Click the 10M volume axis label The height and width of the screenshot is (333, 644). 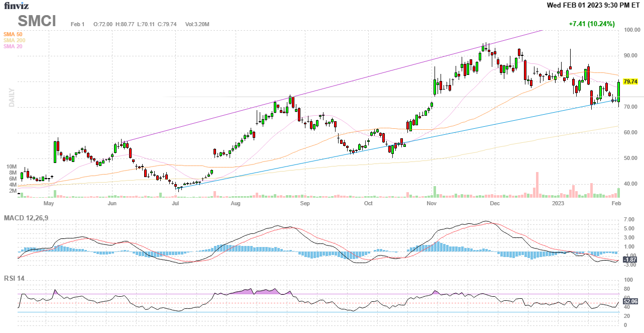[x=12, y=166]
